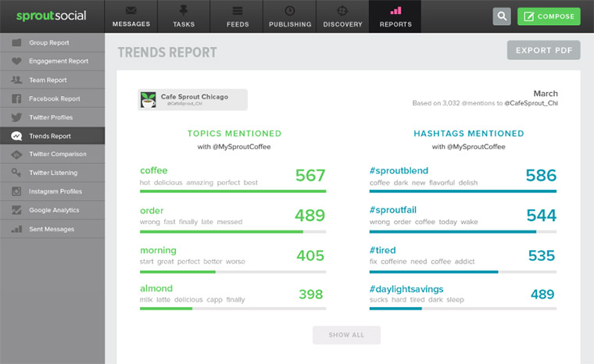Click the green coffee topic bar
594x364 pixels.
232,191
